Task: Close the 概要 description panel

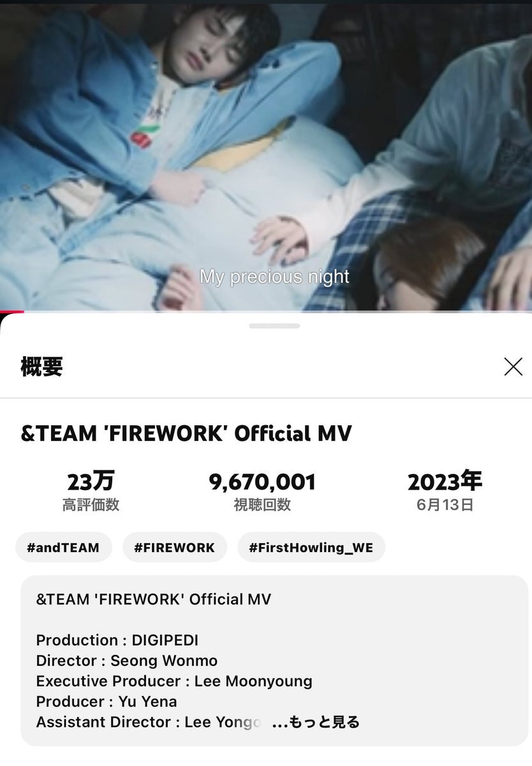Action: 513,366
